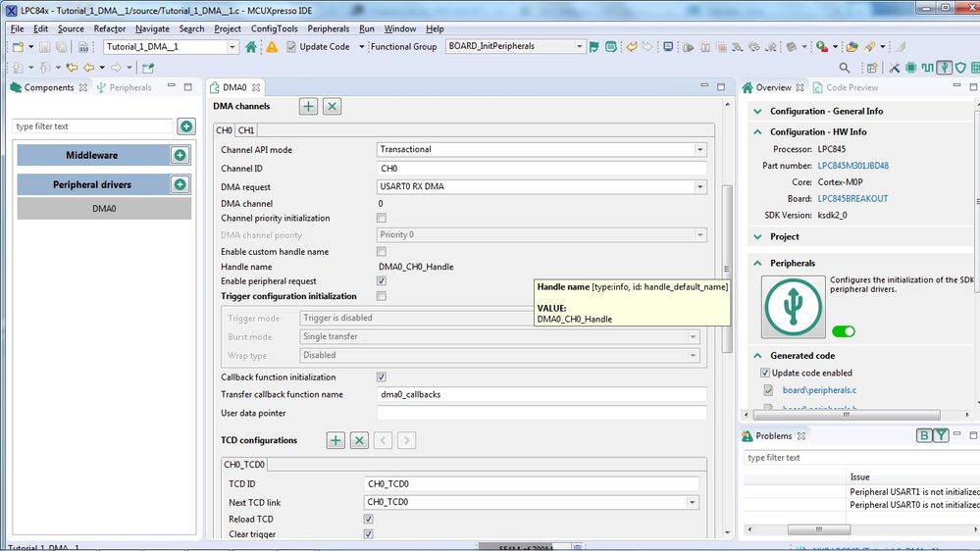Click the yellow undo arrow icon

[632, 47]
